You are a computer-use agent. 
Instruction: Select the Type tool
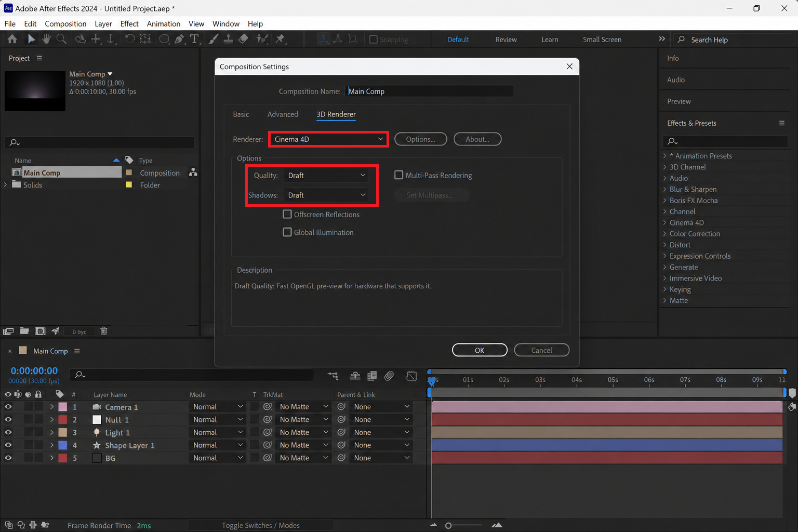194,39
